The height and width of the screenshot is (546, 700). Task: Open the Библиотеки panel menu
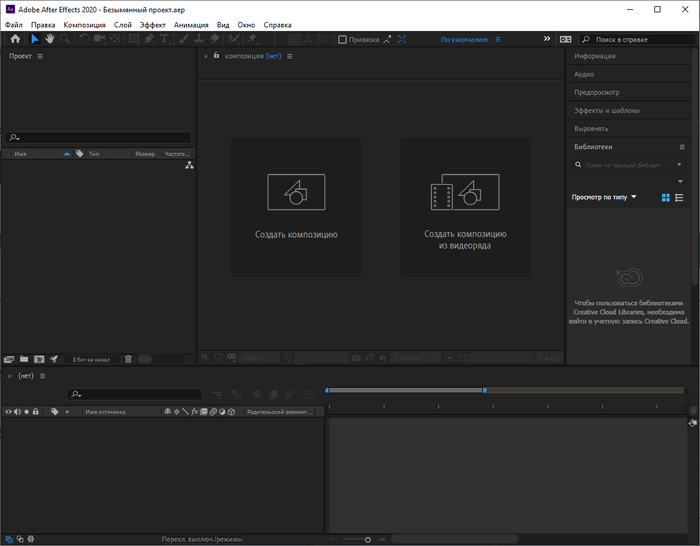682,147
